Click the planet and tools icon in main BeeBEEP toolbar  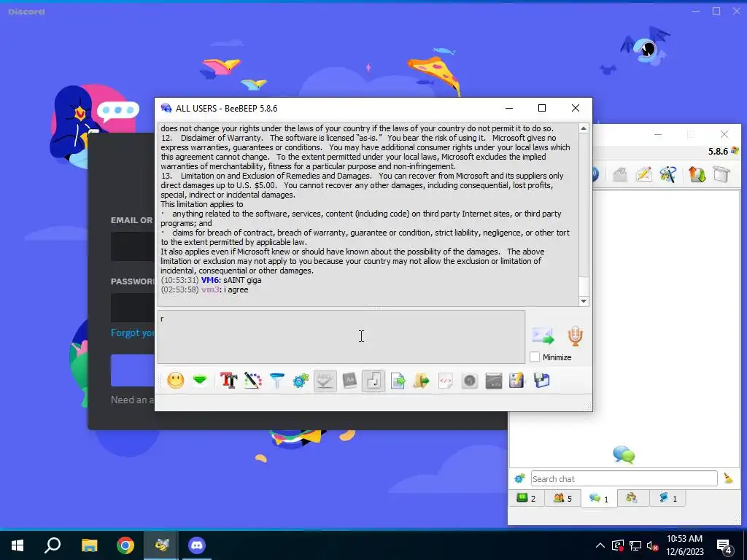668,174
